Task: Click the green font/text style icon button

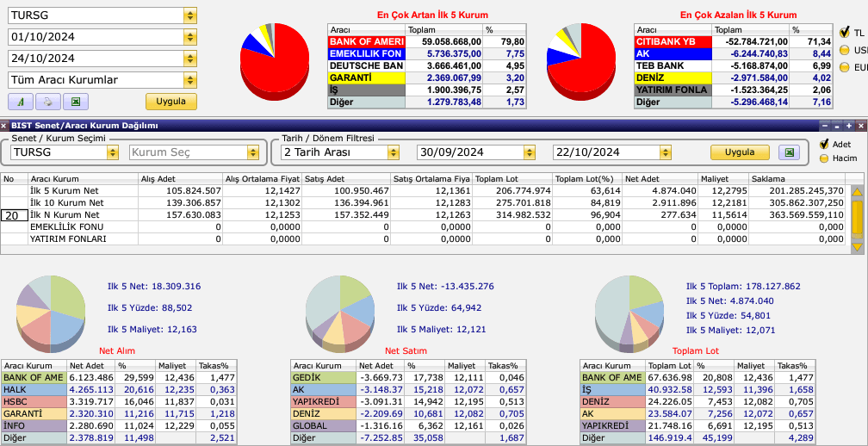Action: [x=21, y=102]
